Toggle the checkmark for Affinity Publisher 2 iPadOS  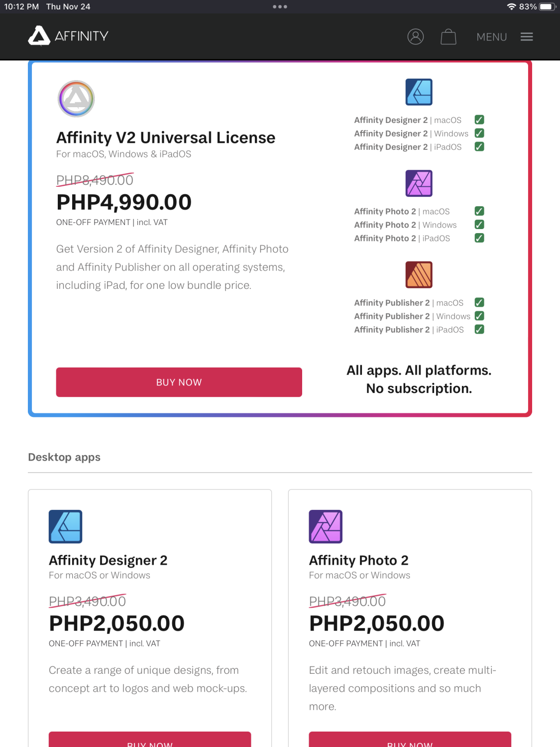pos(479,329)
